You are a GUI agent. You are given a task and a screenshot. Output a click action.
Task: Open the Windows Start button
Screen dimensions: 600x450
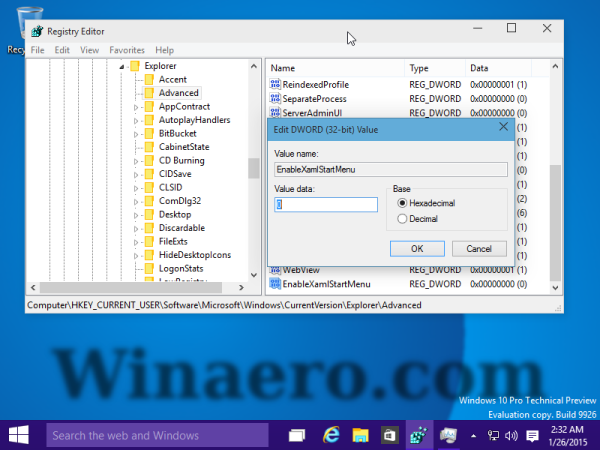tap(18, 435)
